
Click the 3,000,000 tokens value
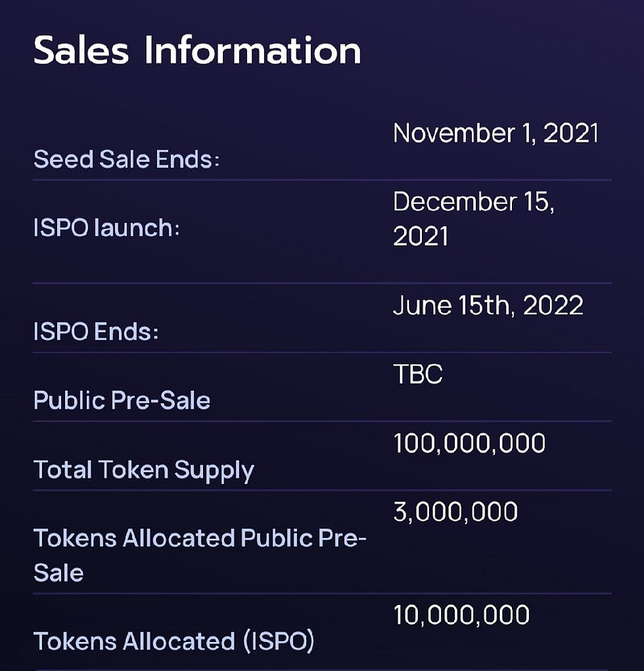[x=456, y=512]
